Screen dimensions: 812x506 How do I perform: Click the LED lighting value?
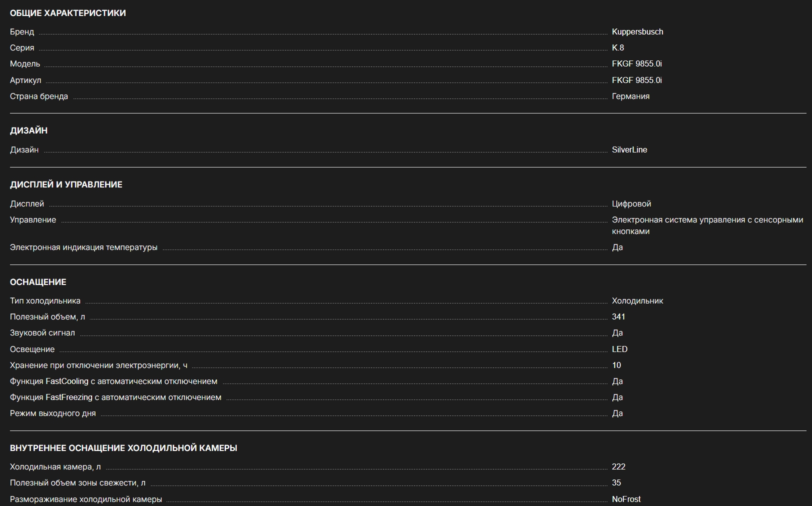tap(619, 349)
